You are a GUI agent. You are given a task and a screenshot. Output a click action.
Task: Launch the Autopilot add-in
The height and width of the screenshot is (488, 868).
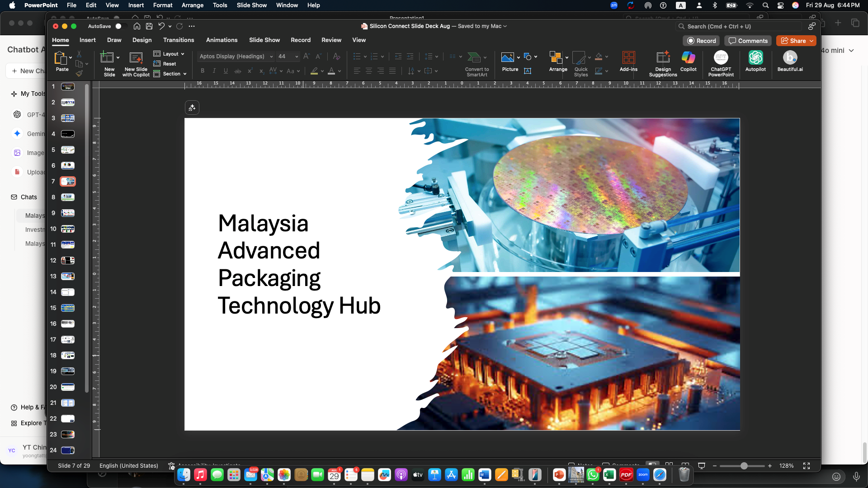tap(755, 58)
